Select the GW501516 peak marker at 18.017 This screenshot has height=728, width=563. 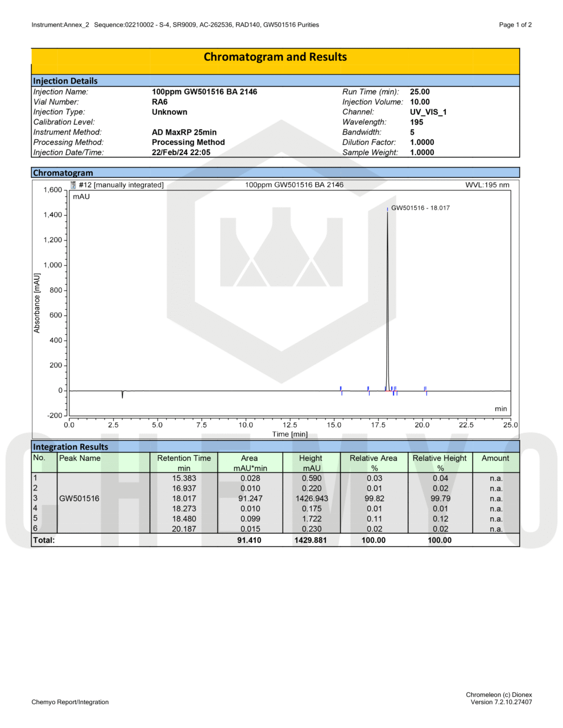[389, 209]
